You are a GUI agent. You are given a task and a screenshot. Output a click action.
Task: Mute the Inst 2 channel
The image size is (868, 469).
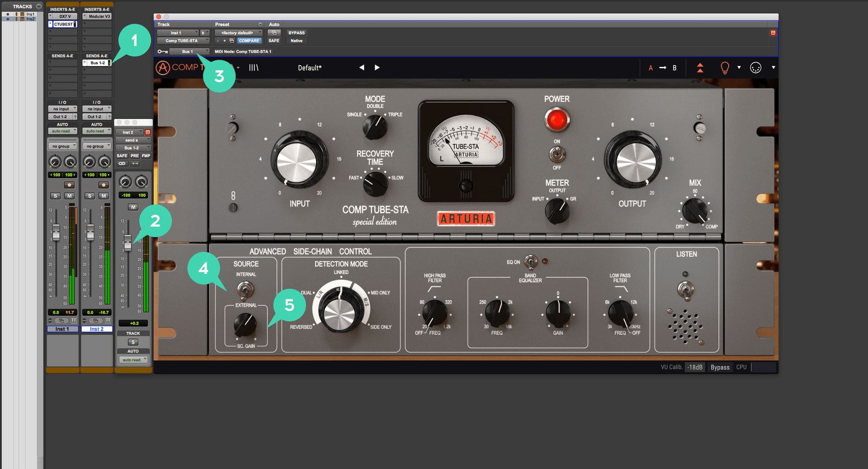(104, 196)
